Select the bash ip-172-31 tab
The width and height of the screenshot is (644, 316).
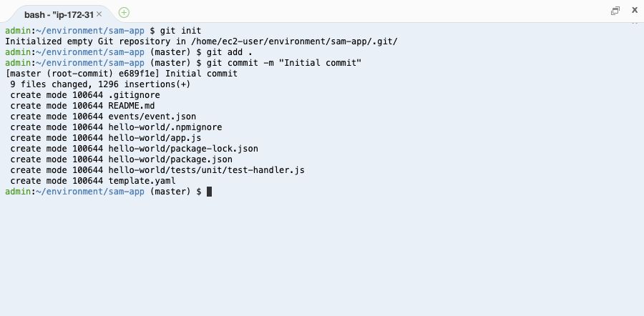(59, 15)
